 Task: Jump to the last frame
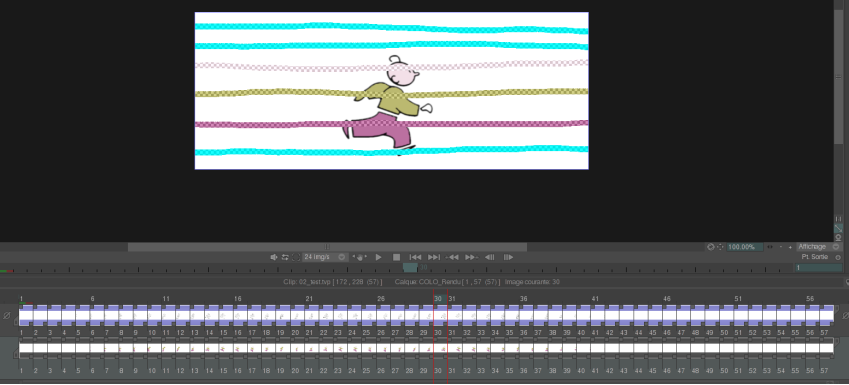(x=434, y=257)
